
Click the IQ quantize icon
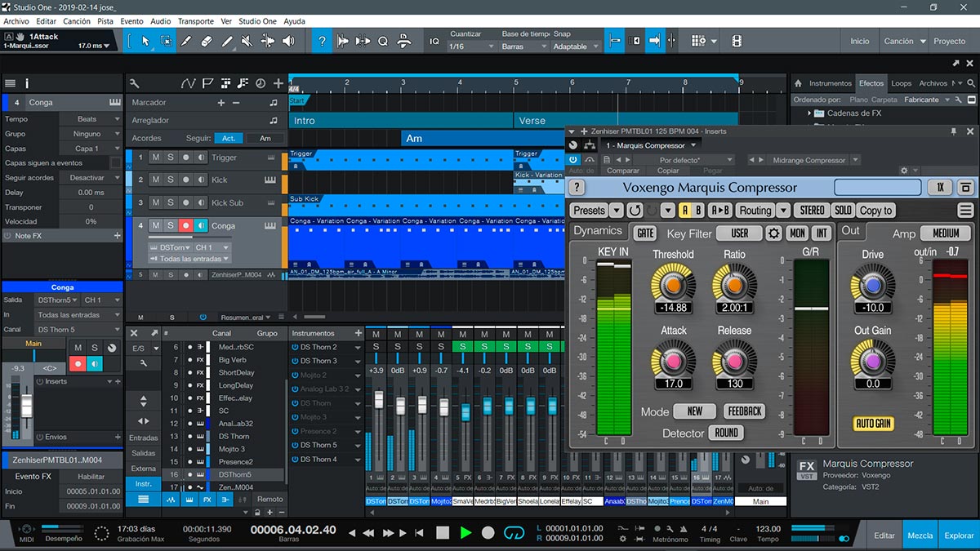[x=434, y=41]
